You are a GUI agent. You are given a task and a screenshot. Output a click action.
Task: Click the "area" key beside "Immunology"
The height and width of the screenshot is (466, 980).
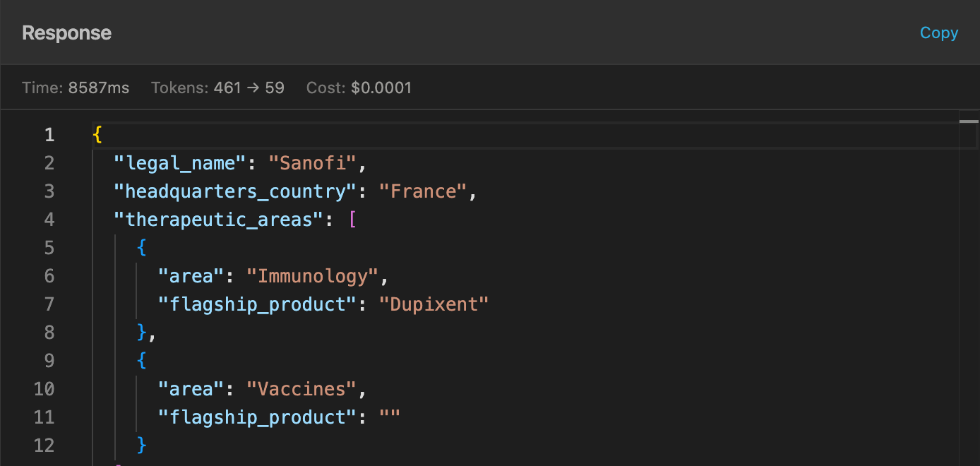tap(191, 276)
